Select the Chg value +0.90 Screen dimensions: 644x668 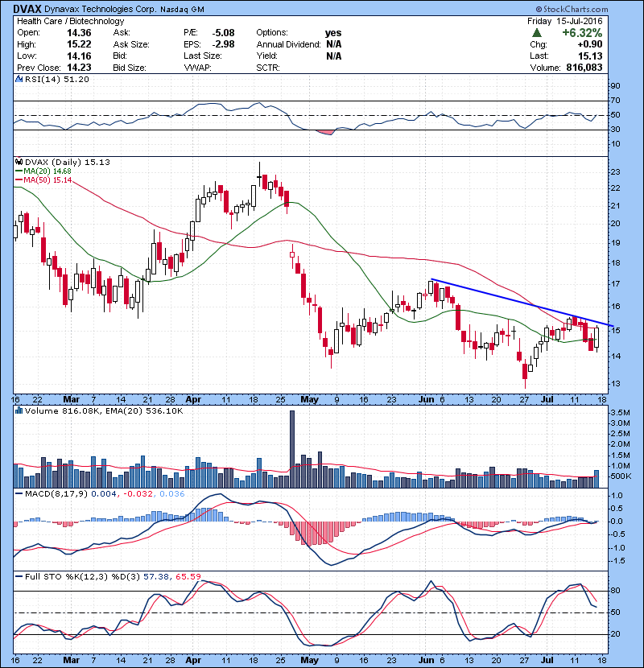click(x=590, y=44)
